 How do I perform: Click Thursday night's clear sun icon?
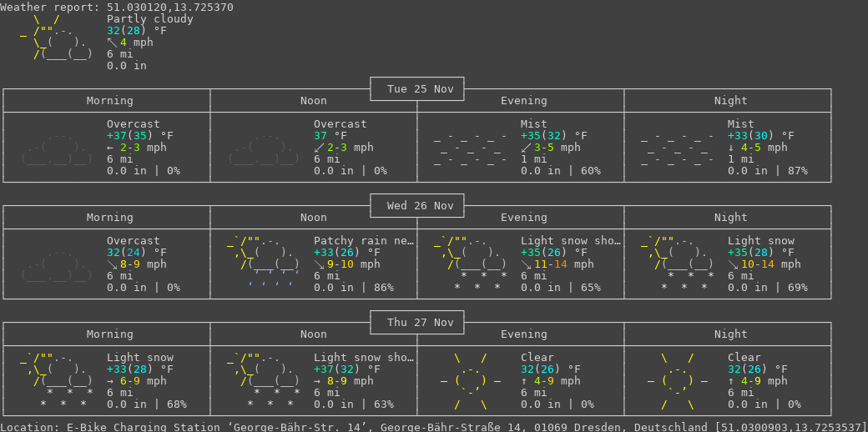pos(678,381)
